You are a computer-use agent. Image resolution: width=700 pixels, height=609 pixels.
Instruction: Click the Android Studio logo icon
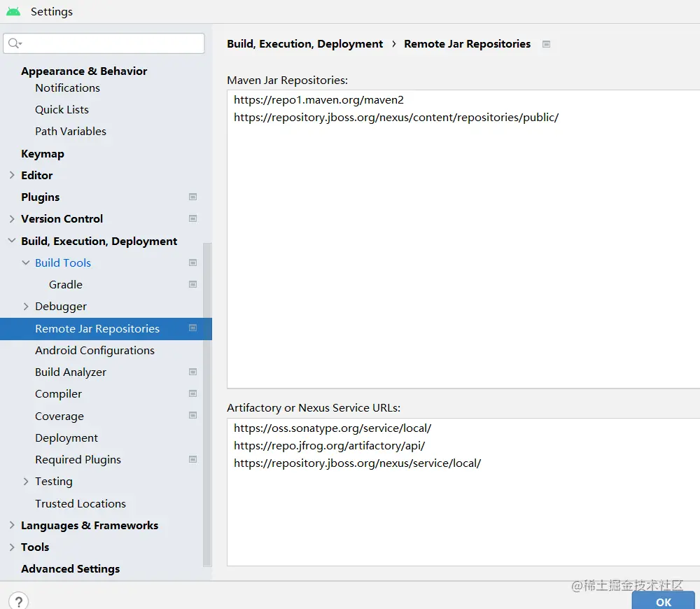click(x=13, y=12)
